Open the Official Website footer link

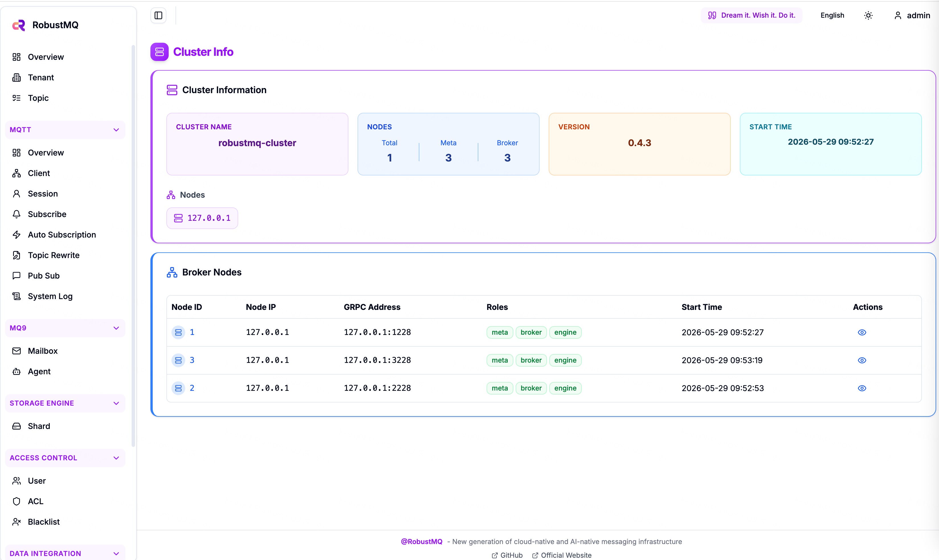click(562, 555)
